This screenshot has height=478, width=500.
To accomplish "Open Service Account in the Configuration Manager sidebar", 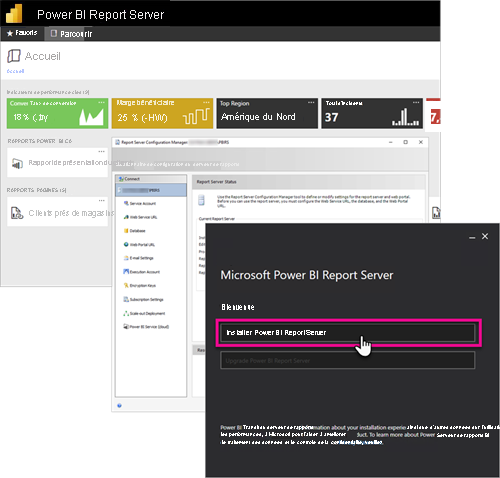I will (140, 203).
